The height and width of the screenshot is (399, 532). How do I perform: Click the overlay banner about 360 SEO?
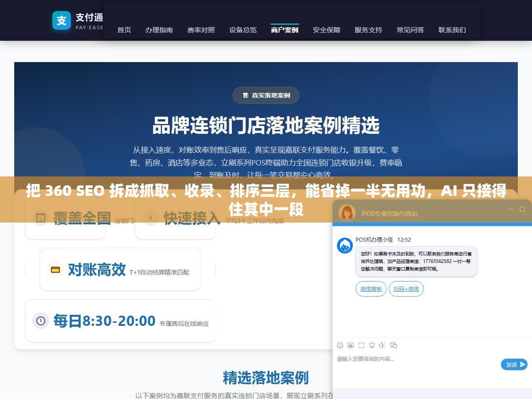click(x=266, y=199)
